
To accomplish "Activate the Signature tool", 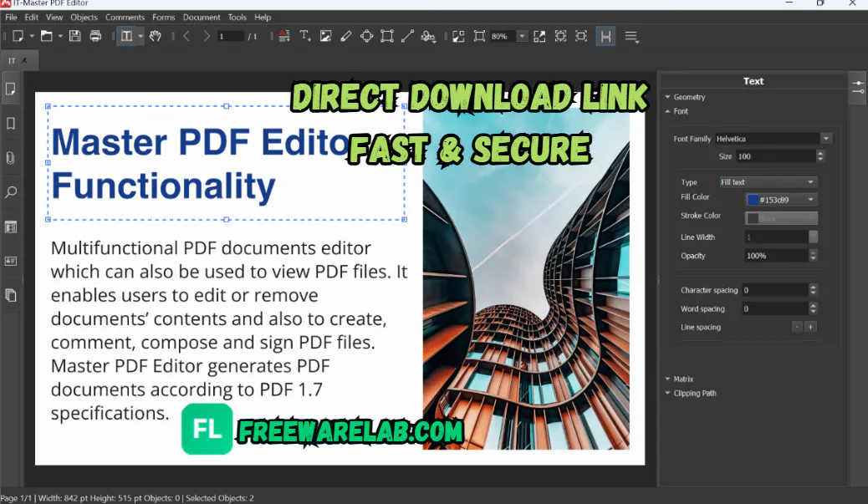I will pyautogui.click(x=428, y=36).
